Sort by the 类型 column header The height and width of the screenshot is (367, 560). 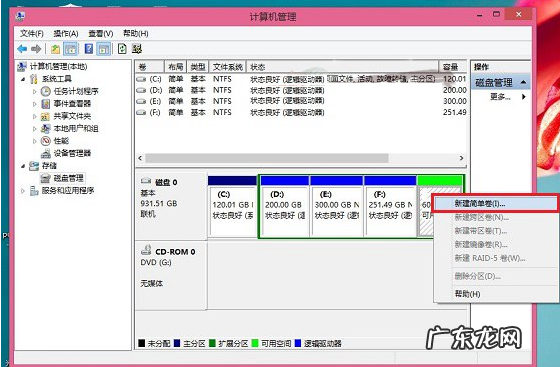pos(198,67)
